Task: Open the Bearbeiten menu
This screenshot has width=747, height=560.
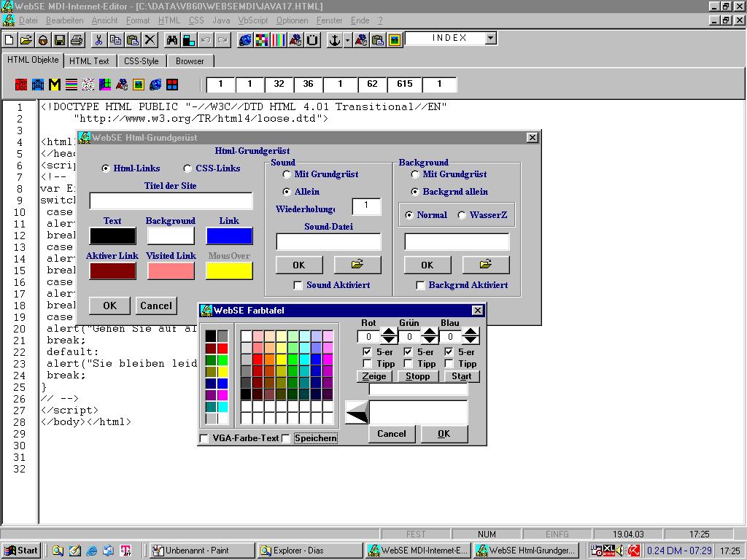Action: tap(64, 20)
